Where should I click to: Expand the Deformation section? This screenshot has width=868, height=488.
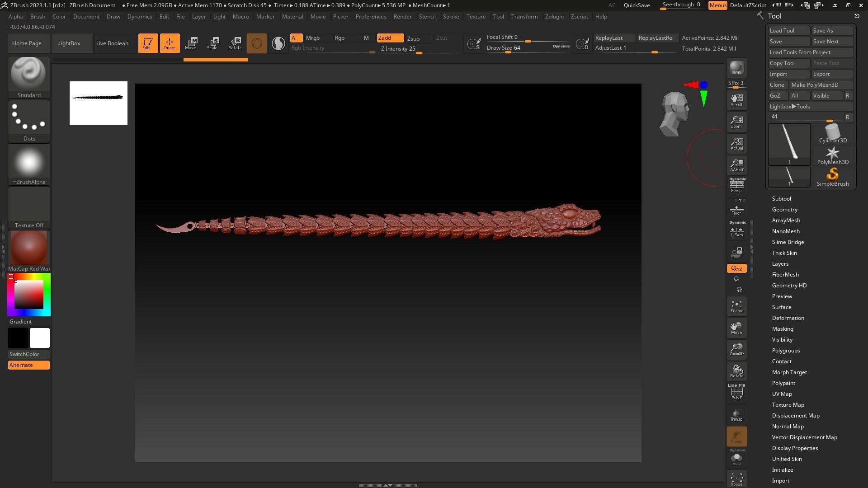point(788,318)
